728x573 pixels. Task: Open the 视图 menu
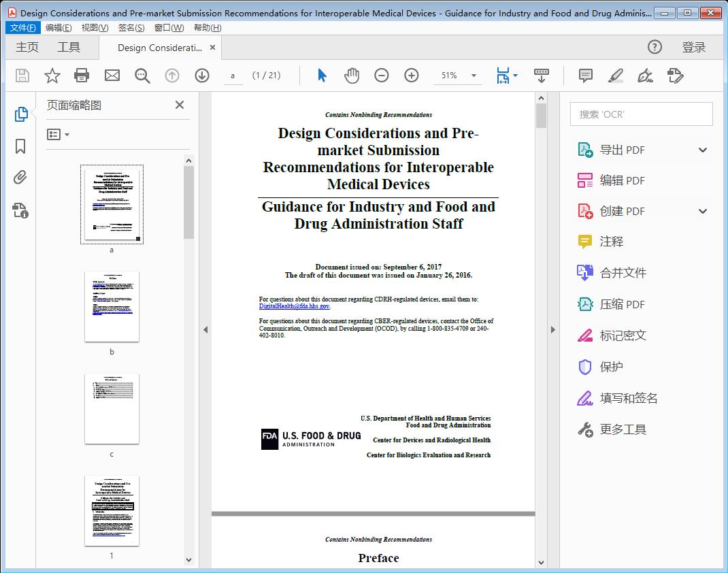[95, 27]
